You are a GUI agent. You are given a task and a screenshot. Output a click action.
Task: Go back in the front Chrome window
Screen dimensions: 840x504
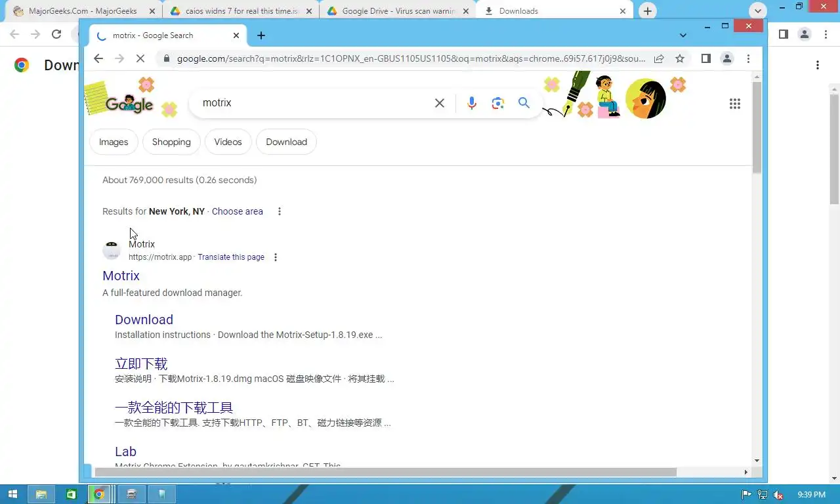(98, 58)
